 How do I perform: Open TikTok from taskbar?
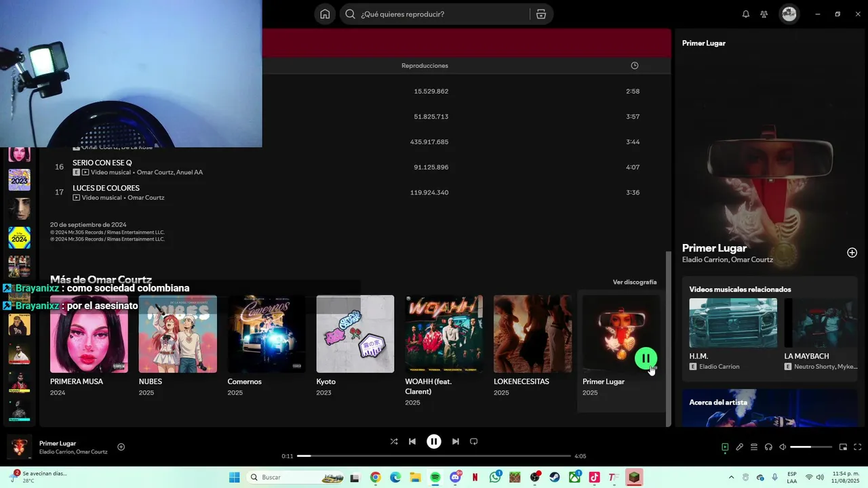pyautogui.click(x=595, y=477)
